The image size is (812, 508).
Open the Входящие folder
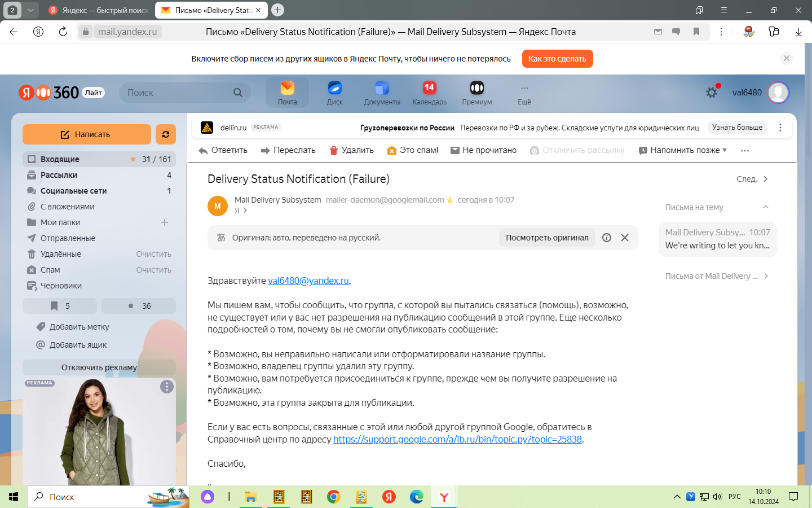(99, 159)
